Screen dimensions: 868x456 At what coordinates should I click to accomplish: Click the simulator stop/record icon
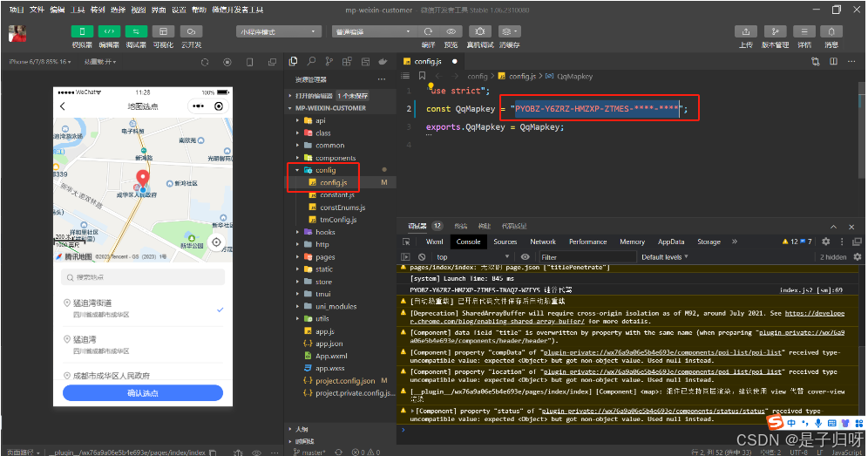[227, 62]
